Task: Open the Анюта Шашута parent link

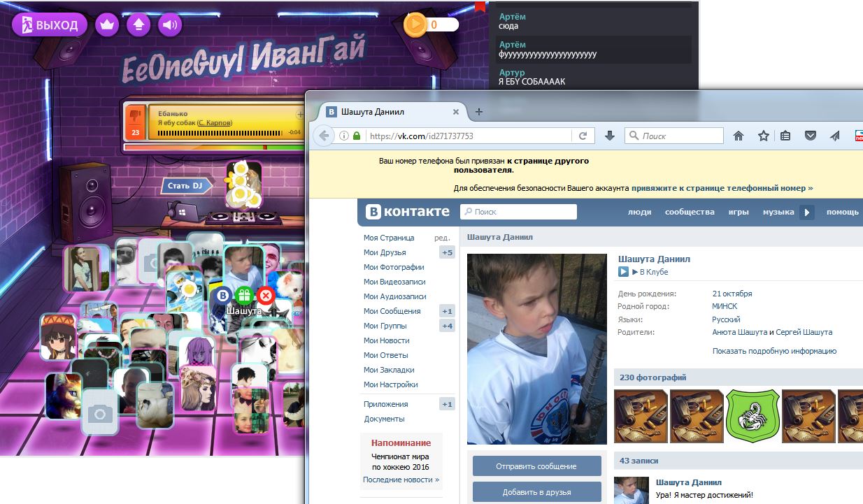Action: (x=739, y=332)
